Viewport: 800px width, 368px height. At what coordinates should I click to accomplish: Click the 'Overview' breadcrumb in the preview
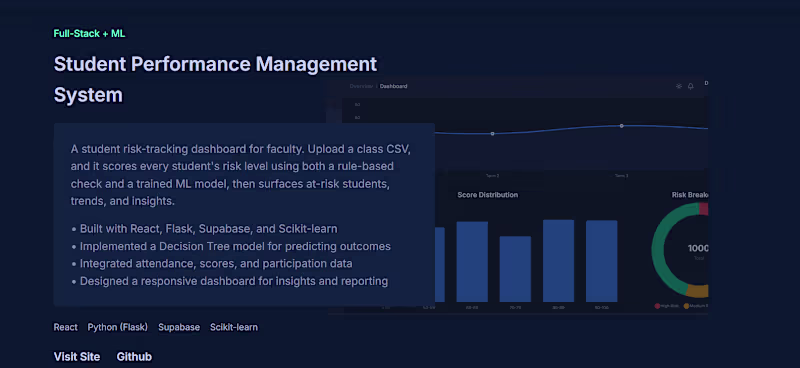pyautogui.click(x=361, y=86)
